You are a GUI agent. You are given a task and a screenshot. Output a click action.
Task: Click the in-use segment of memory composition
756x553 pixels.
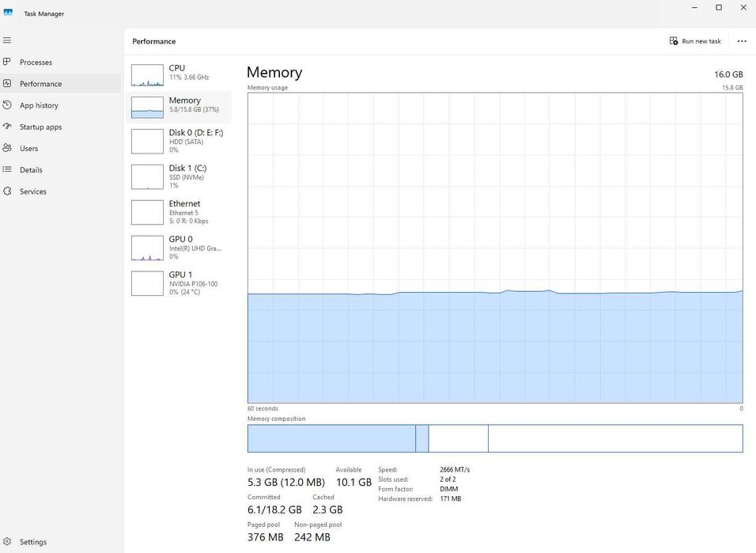(x=331, y=438)
